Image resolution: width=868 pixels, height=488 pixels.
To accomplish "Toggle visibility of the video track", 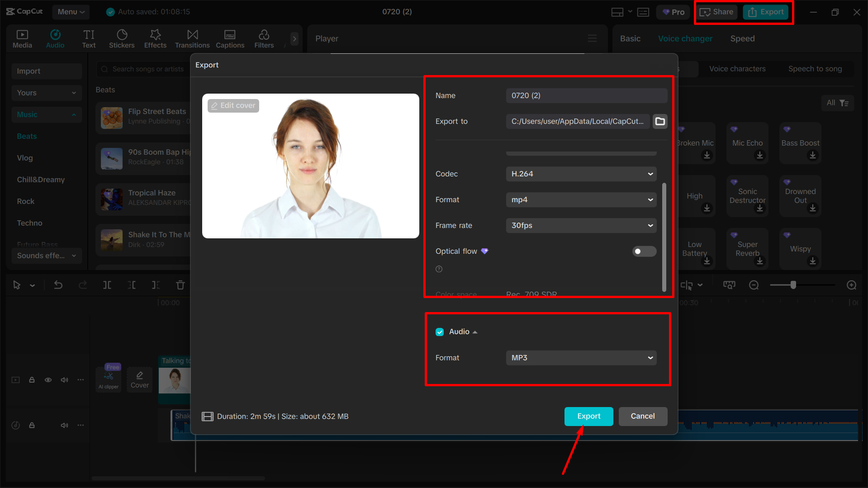I will click(x=48, y=380).
